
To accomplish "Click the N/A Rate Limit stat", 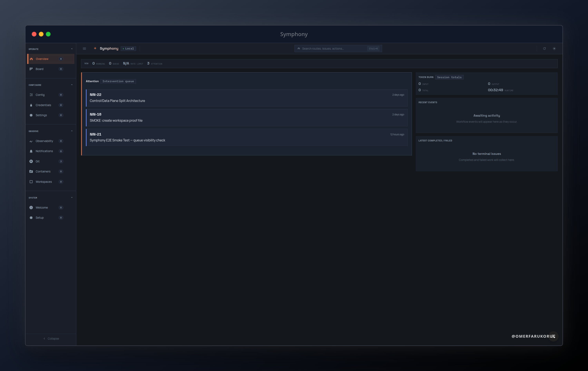I will (133, 64).
